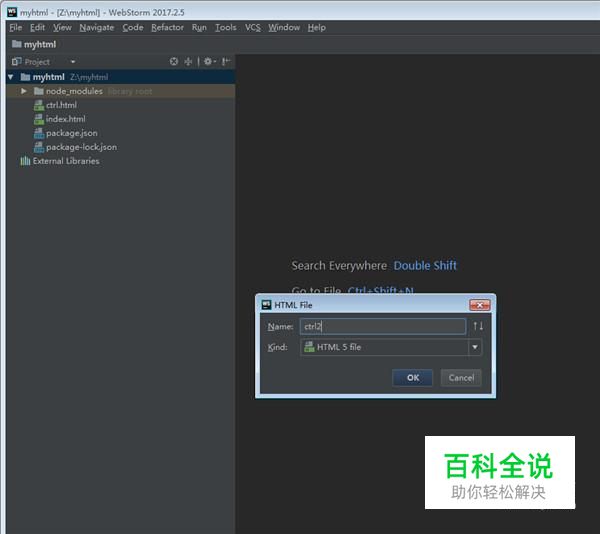Click the scroll from source target icon

pos(174,61)
